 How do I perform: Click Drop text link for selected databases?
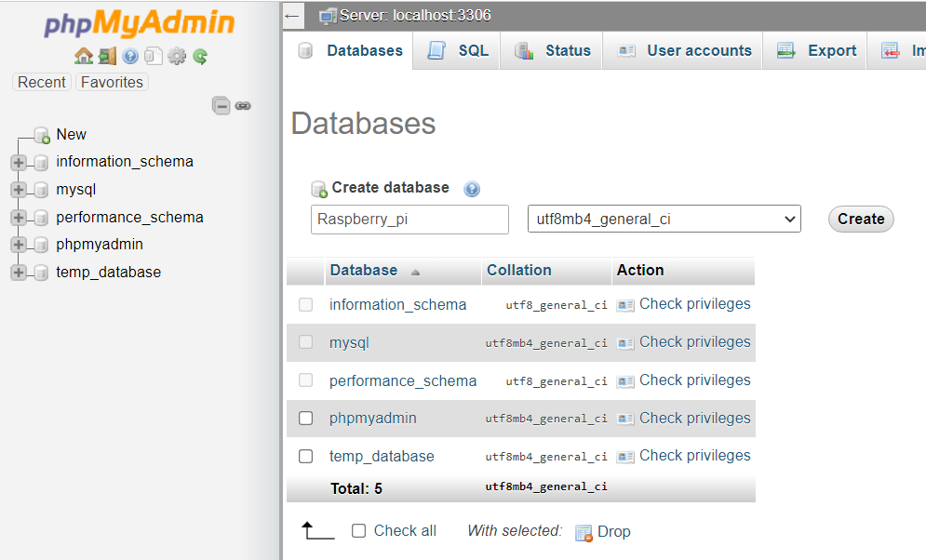[x=614, y=532]
